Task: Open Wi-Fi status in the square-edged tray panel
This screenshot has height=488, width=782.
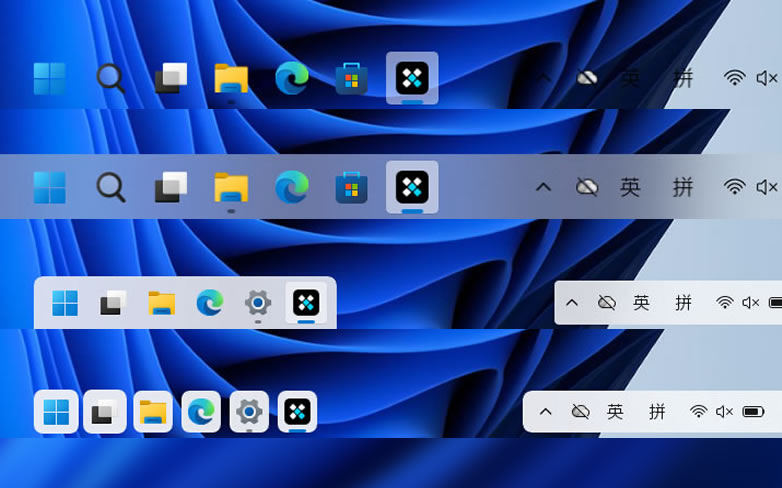Action: 725,302
